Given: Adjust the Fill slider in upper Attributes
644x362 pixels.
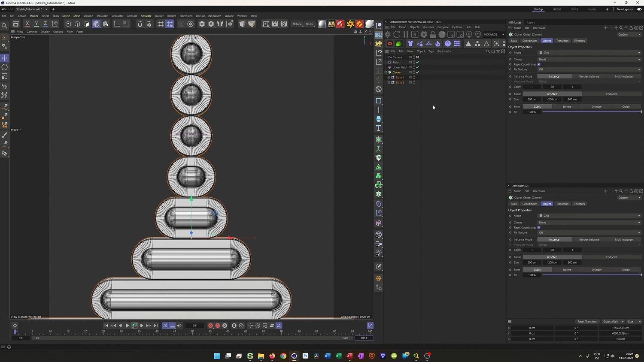Looking at the screenshot, I should pyautogui.click(x=592, y=112).
